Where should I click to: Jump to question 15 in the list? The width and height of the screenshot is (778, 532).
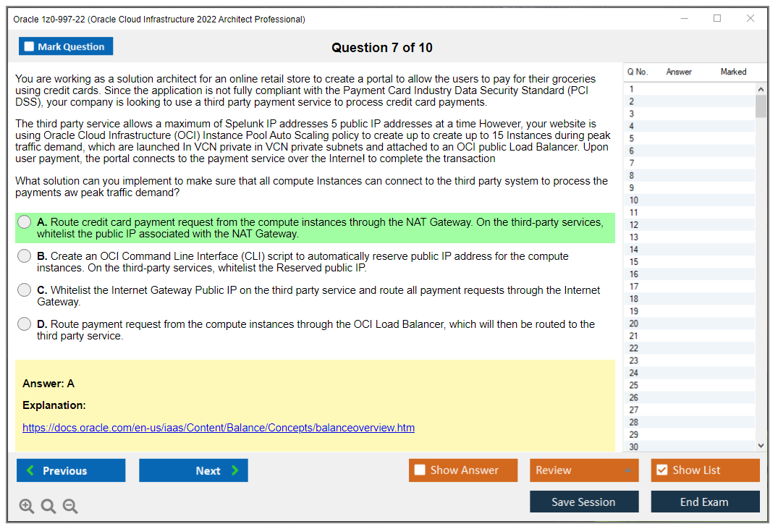coord(634,262)
